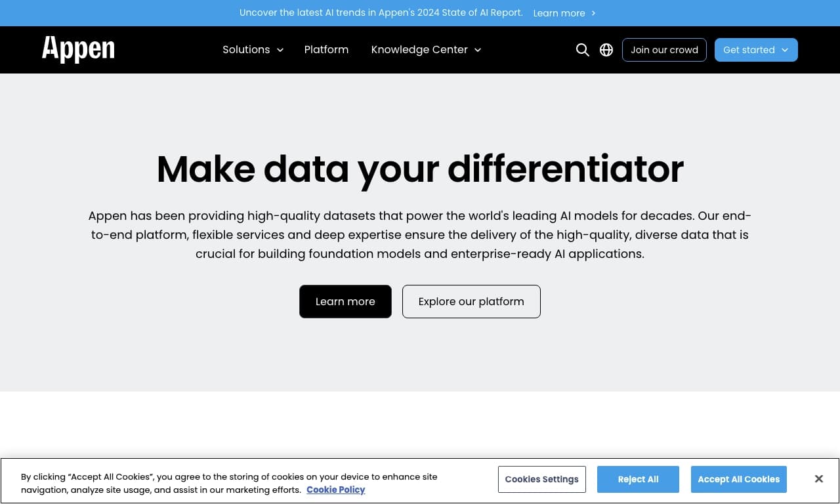This screenshot has height=504, width=840.
Task: Follow the Learn more link in the top banner
Action: click(x=564, y=13)
